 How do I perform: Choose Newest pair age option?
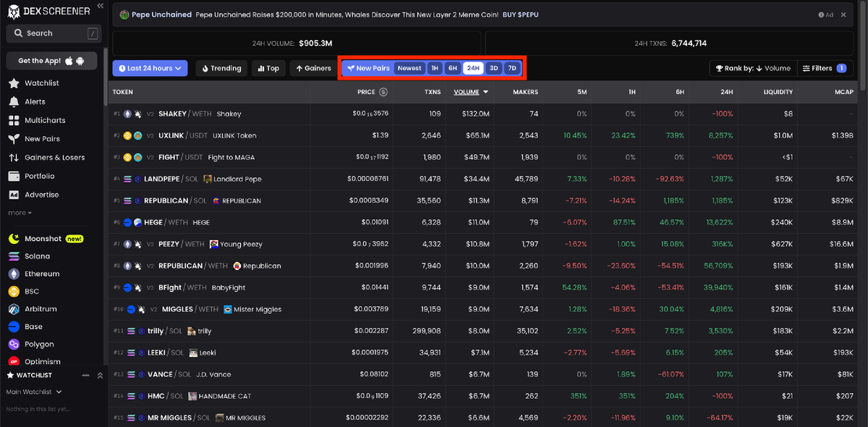(409, 68)
